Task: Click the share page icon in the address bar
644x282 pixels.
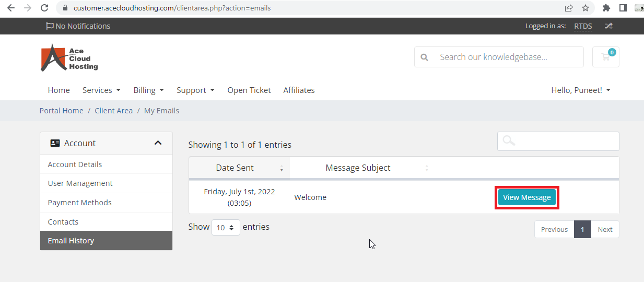Action: [x=569, y=8]
